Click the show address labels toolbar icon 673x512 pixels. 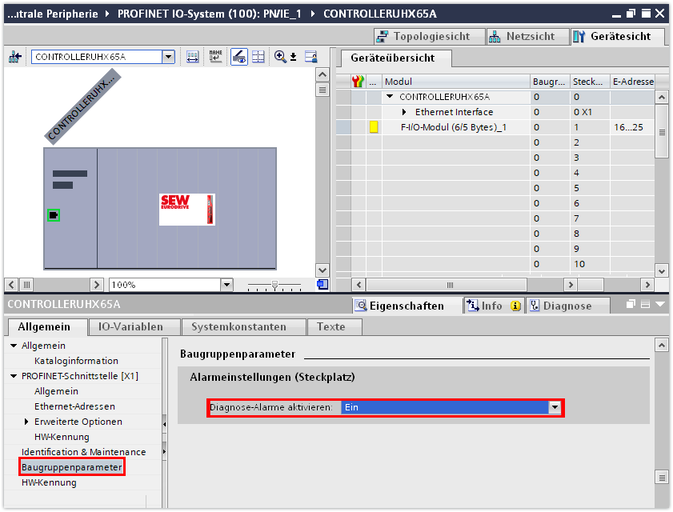point(193,57)
